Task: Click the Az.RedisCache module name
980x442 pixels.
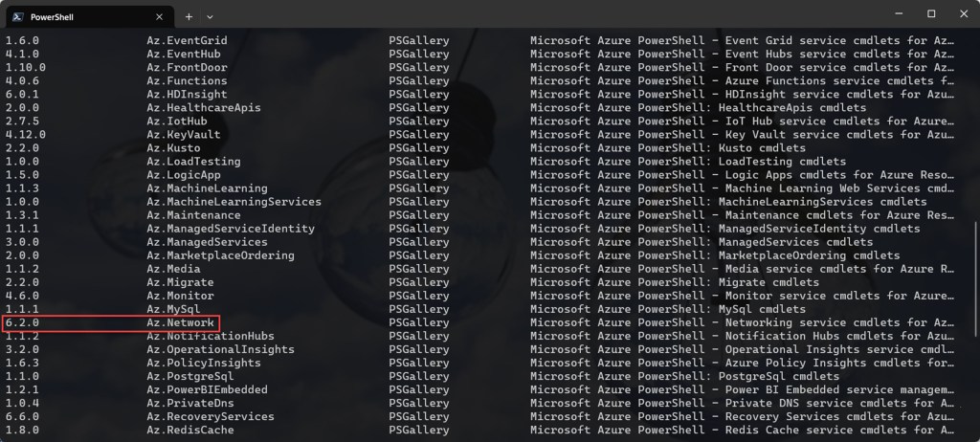Action: 189,431
